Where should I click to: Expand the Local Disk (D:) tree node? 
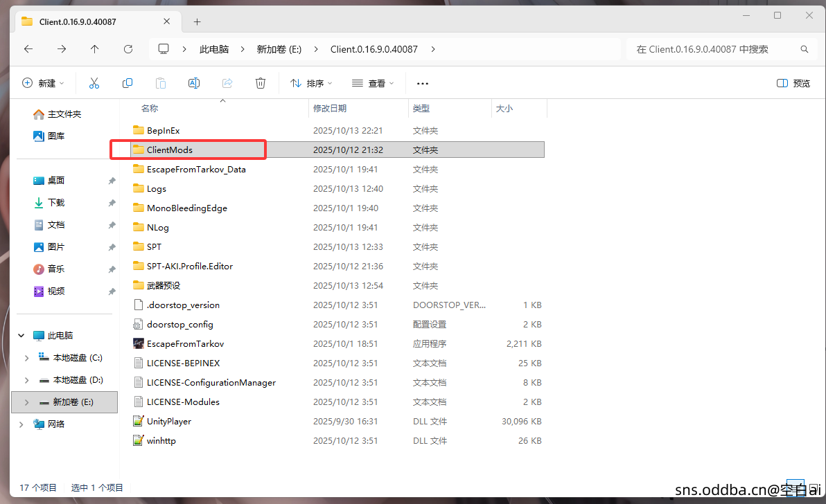pyautogui.click(x=26, y=380)
